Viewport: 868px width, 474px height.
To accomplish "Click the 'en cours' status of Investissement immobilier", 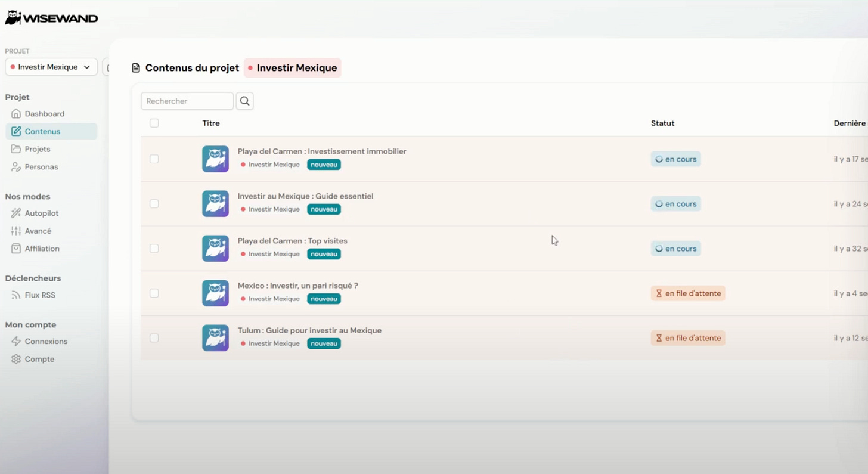I will click(x=675, y=159).
